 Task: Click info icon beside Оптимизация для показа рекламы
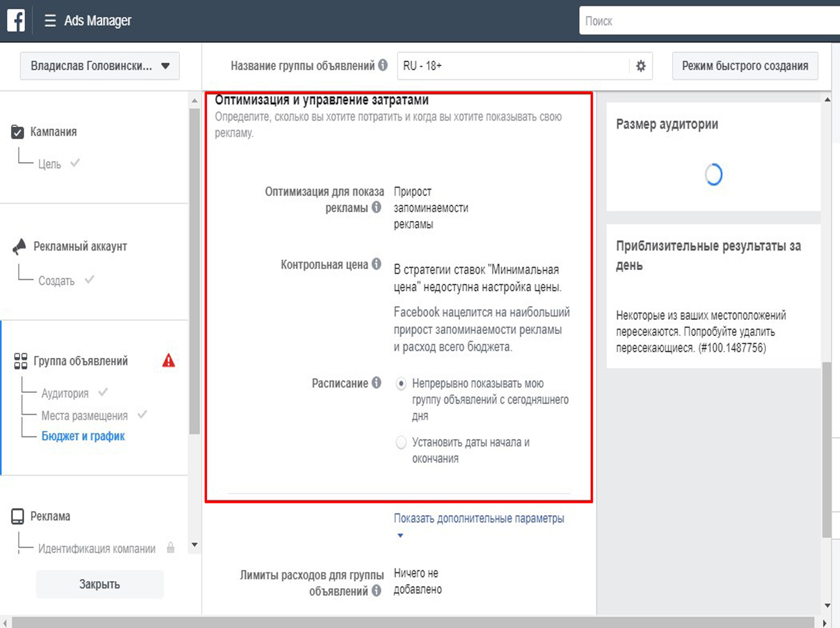[376, 207]
